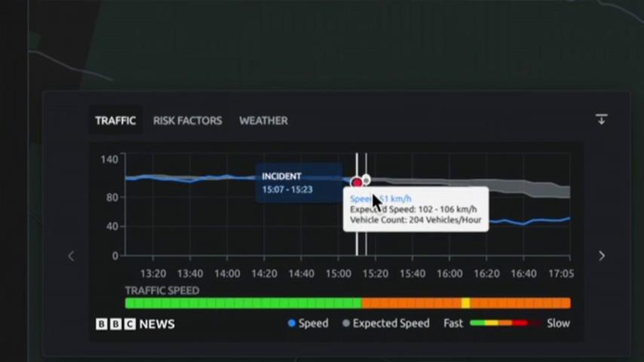
Task: Click the right arrow to view later times
Action: click(x=601, y=256)
